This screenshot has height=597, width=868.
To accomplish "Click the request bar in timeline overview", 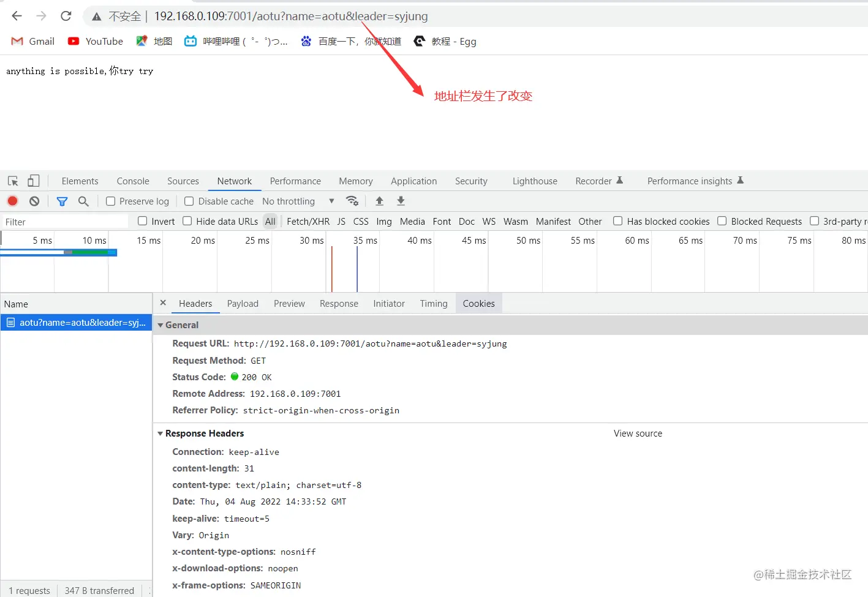I will [59, 252].
